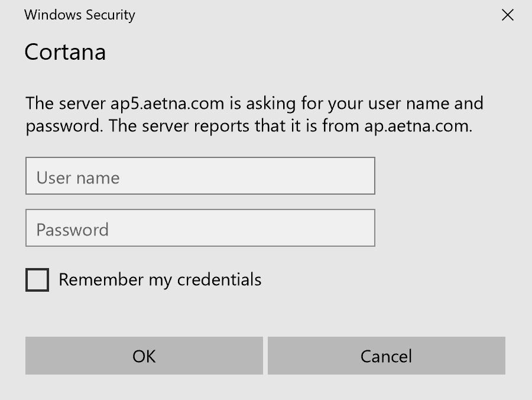Close the Windows Security dialog

(x=507, y=15)
